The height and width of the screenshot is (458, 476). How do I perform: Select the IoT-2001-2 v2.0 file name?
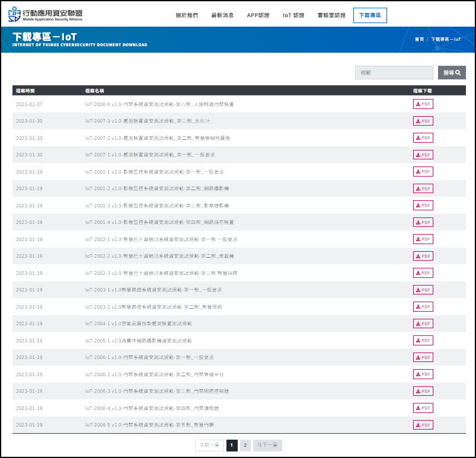point(157,188)
